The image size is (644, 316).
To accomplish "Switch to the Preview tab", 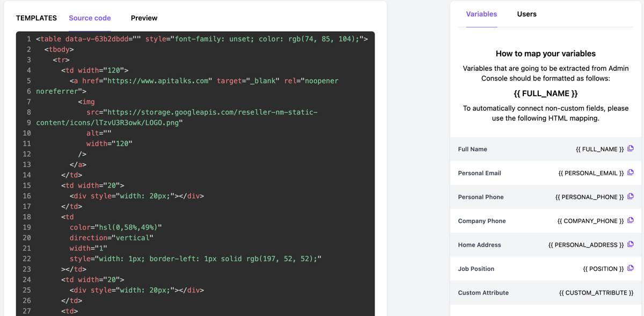I will 144,18.
